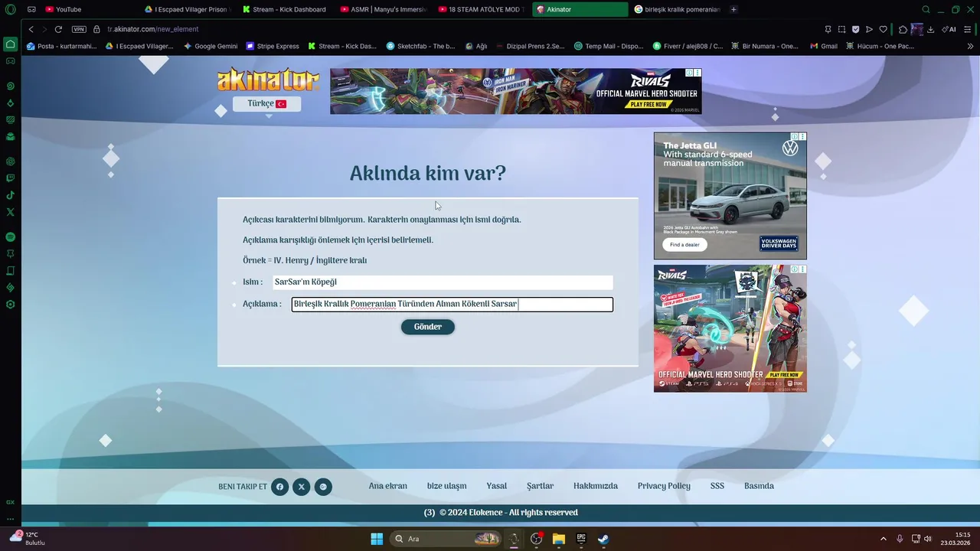Open sidebar settings gear icon
Viewport: 980px width, 551px height.
[10, 305]
